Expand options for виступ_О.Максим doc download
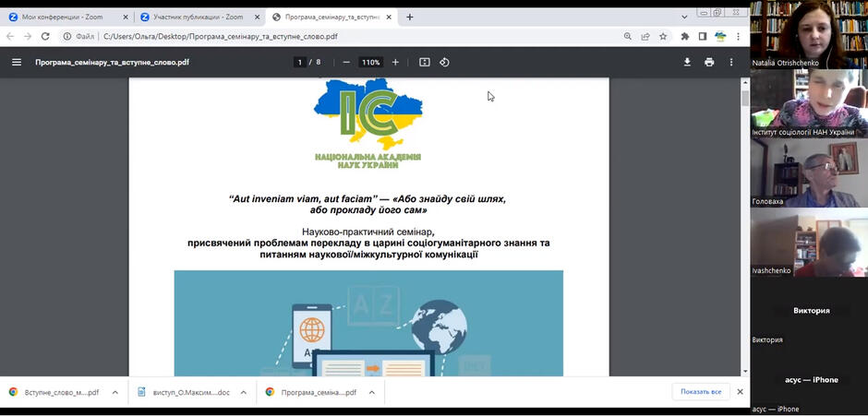Viewport: 868px width, 416px height. (x=244, y=392)
